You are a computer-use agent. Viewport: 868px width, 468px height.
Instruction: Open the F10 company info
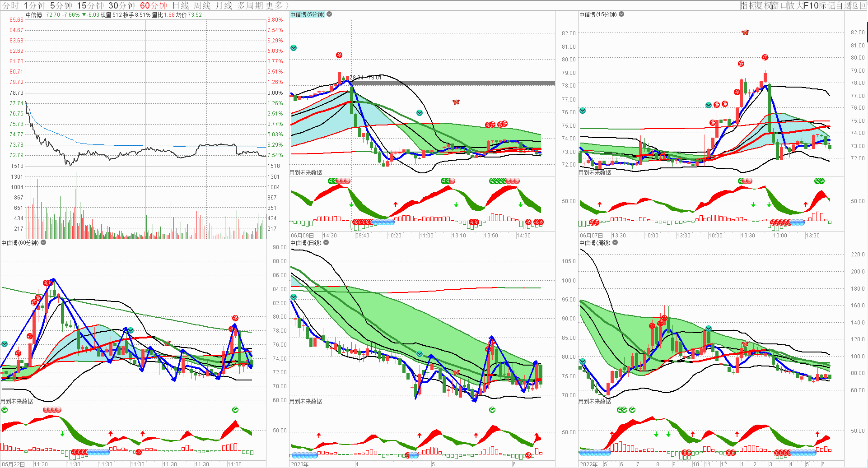[811, 5]
